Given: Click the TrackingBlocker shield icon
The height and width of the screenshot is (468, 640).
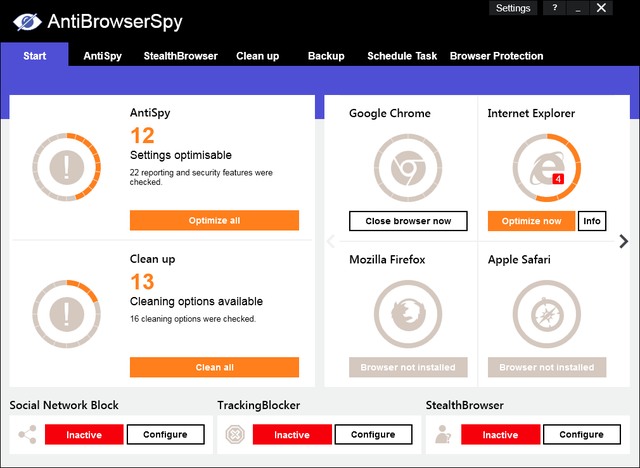Looking at the screenshot, I should [x=235, y=435].
